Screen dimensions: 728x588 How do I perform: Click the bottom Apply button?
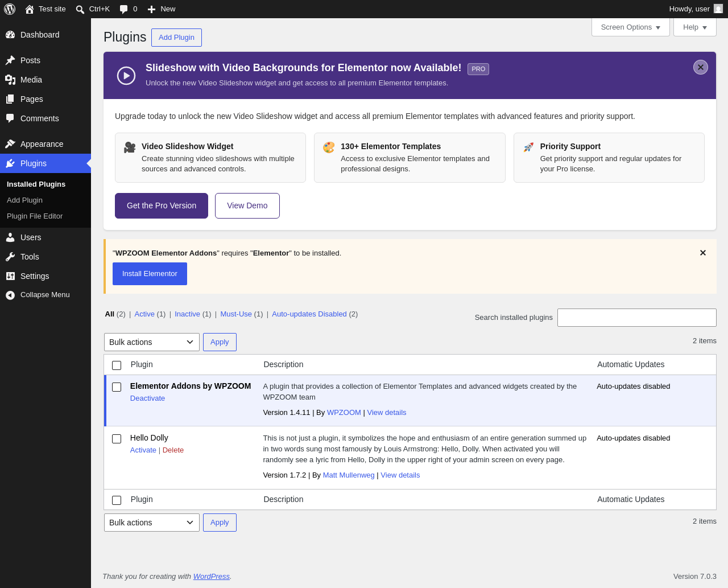tap(220, 523)
